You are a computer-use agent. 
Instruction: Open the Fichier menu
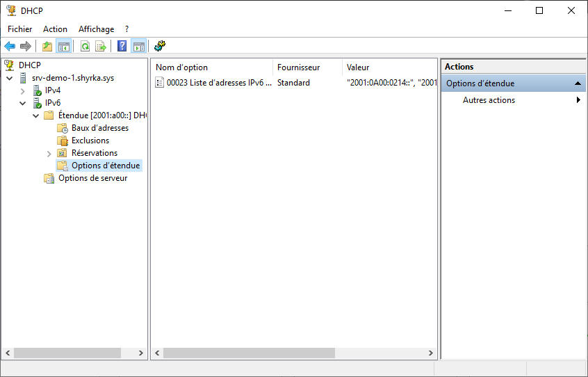[x=20, y=29]
